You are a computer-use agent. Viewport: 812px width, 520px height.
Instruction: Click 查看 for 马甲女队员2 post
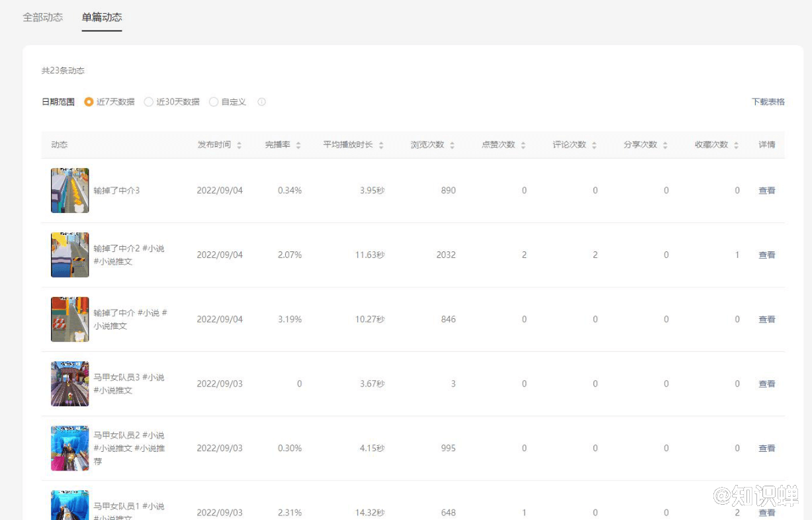click(766, 448)
